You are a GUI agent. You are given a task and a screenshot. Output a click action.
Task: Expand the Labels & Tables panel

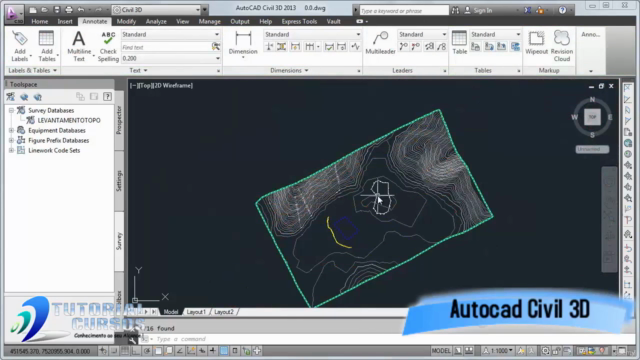click(x=32, y=71)
